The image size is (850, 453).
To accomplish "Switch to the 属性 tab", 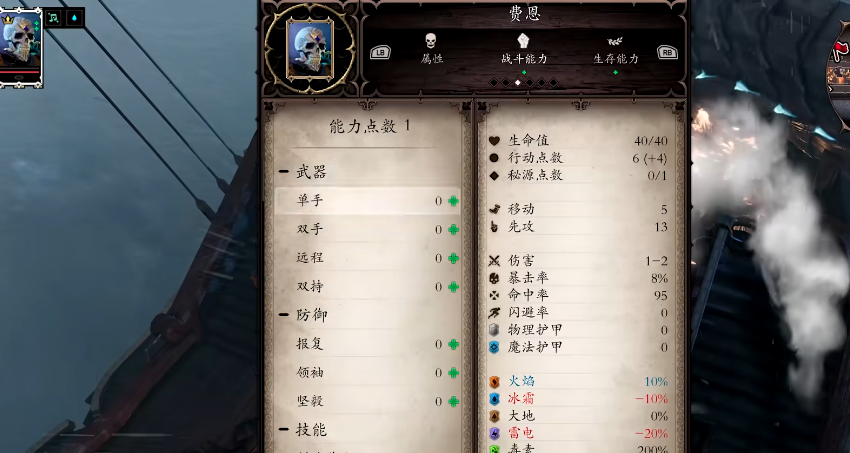I will [432, 49].
